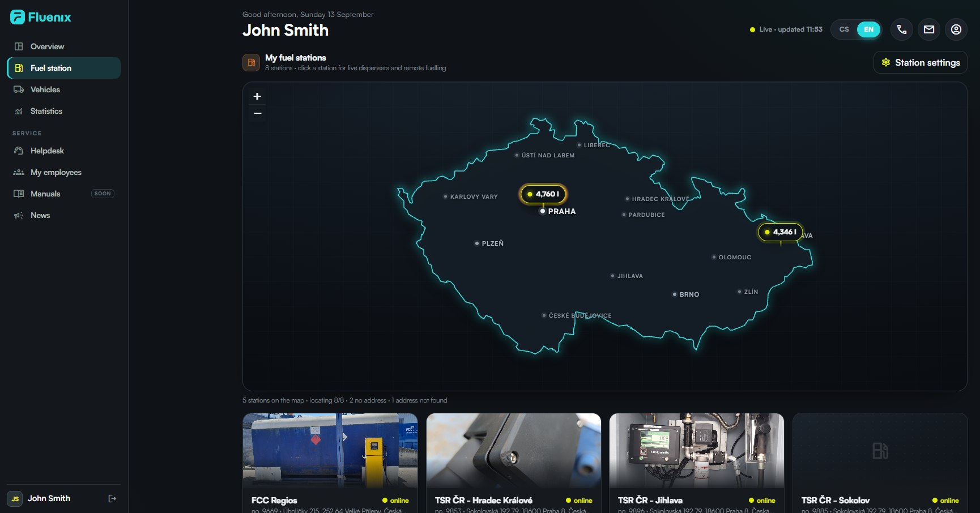This screenshot has width=980, height=513.
Task: Click the orange fuel stations header icon
Action: (251, 62)
